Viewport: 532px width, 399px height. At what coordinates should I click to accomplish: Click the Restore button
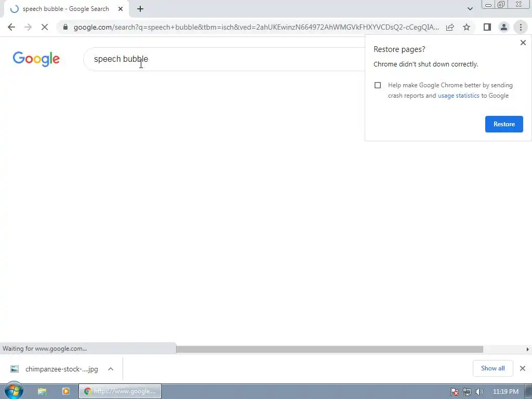tap(504, 124)
